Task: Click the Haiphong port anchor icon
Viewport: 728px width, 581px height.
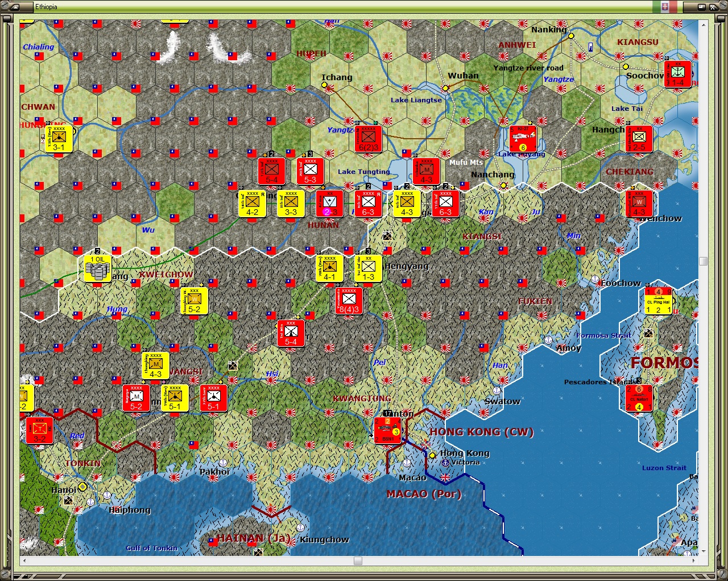Action: pos(107,495)
